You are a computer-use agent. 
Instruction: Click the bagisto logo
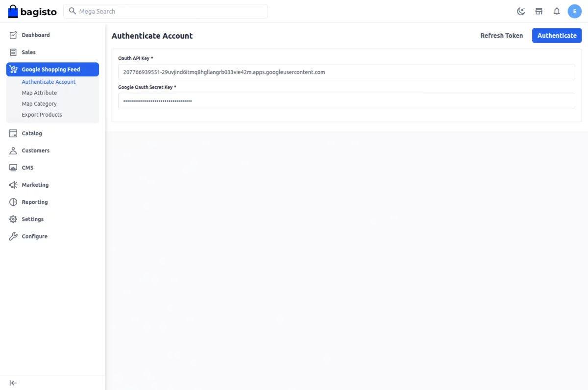32,11
